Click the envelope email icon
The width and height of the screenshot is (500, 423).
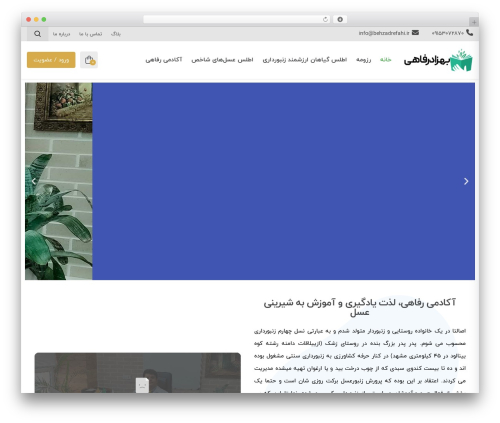click(415, 33)
